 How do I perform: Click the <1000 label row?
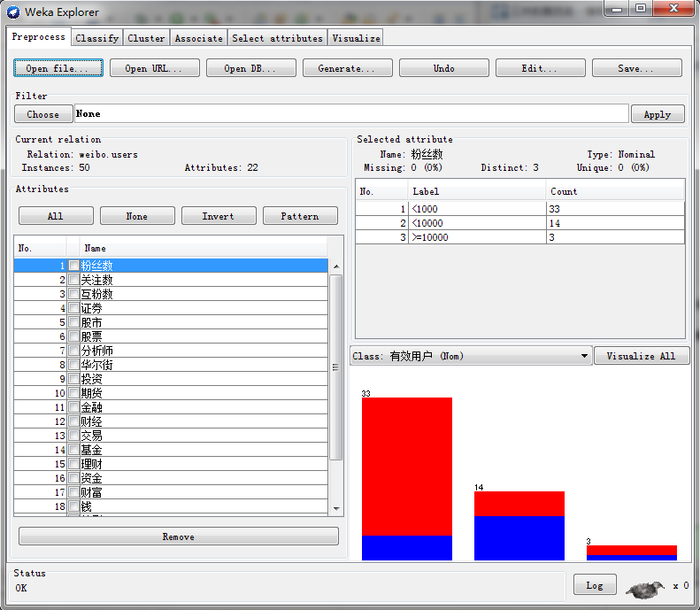pos(520,209)
